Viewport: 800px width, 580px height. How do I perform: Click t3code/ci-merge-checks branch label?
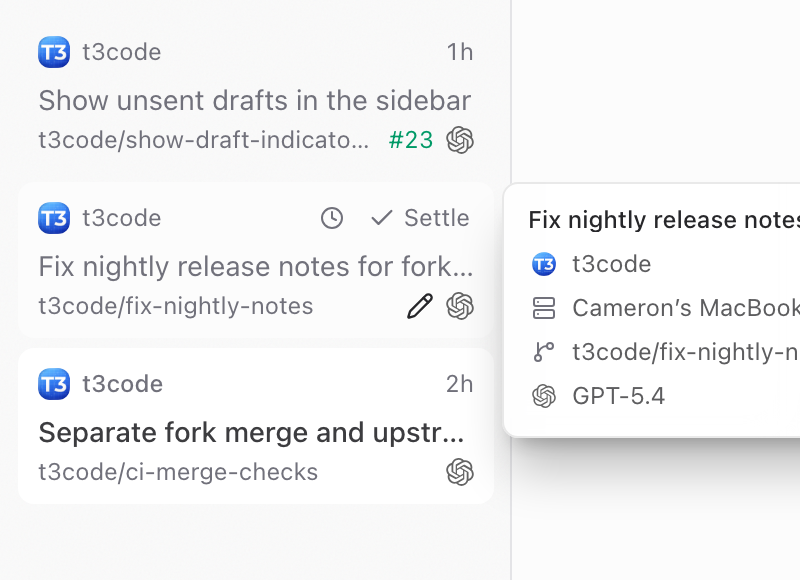click(x=178, y=472)
